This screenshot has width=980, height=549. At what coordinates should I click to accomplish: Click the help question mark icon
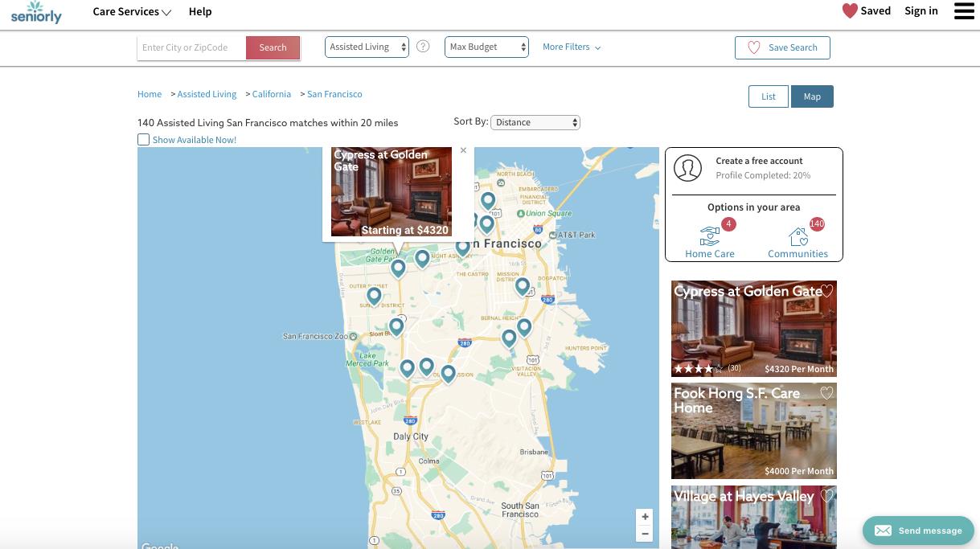coord(423,47)
